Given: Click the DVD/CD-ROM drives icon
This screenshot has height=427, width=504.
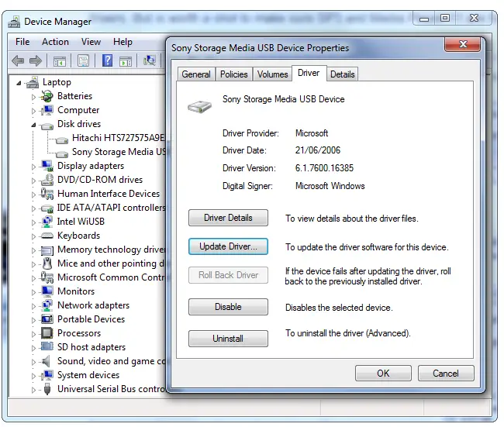Looking at the screenshot, I should coord(47,180).
